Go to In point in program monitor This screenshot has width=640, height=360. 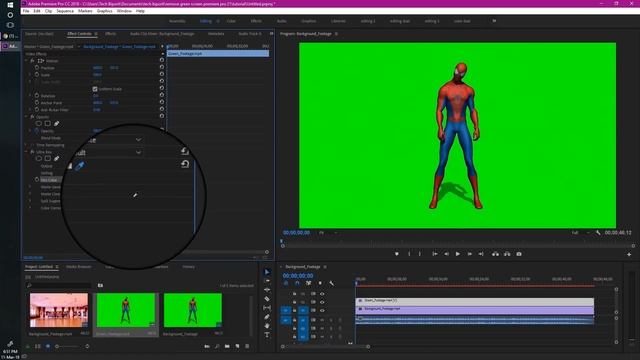(x=435, y=254)
